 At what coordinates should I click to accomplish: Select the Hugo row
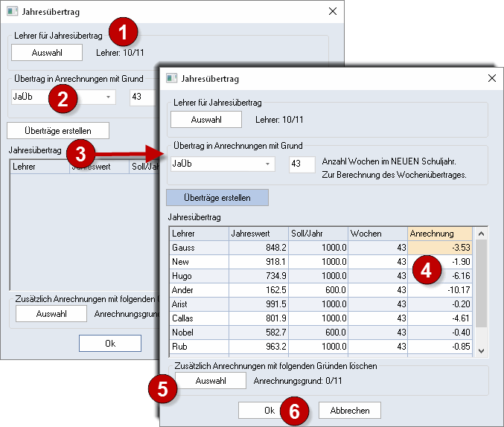point(321,276)
